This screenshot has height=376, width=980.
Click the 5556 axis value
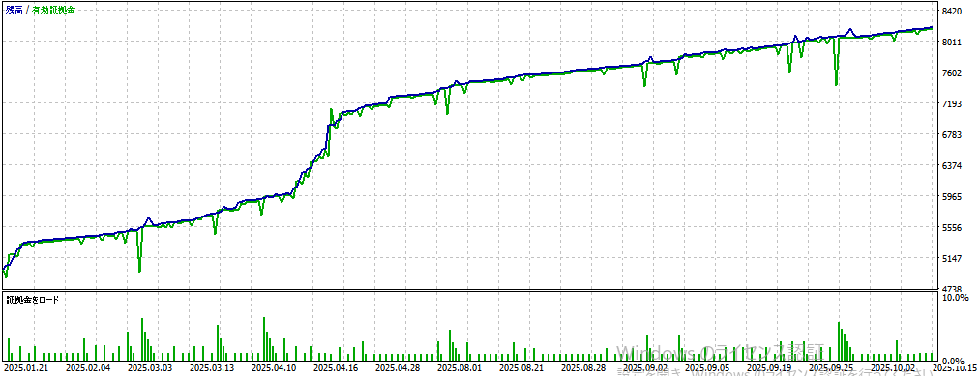pyautogui.click(x=953, y=228)
